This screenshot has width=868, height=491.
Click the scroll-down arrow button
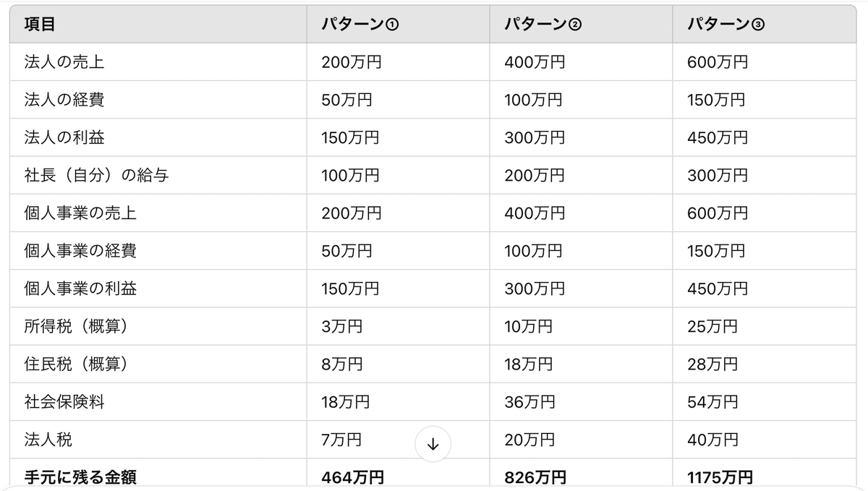coord(433,444)
